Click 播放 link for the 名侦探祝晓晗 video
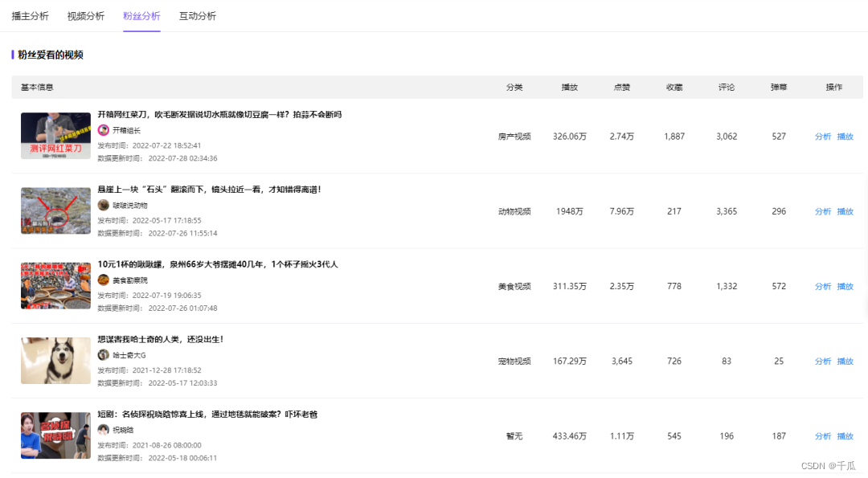Image resolution: width=868 pixels, height=478 pixels. pos(845,436)
